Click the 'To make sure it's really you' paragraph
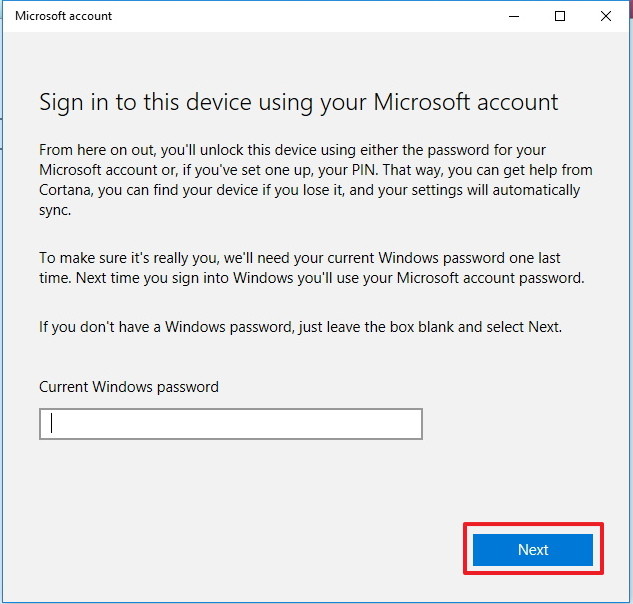Screen dimensions: 633x604 click(312, 268)
